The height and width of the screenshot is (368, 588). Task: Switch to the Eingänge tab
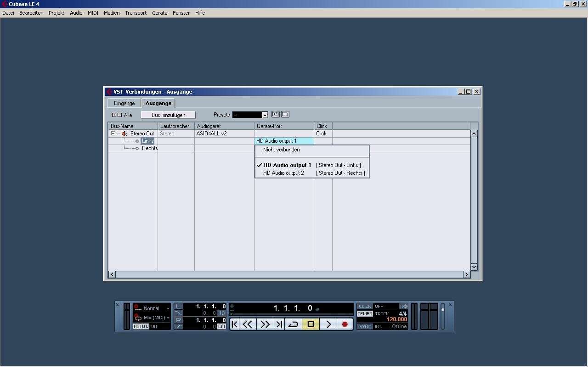tap(124, 103)
